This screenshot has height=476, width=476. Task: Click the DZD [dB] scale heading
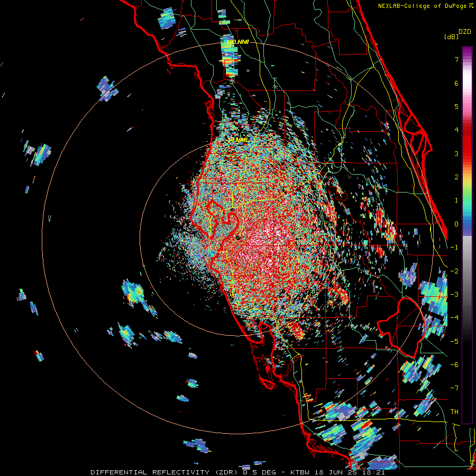(x=457, y=34)
